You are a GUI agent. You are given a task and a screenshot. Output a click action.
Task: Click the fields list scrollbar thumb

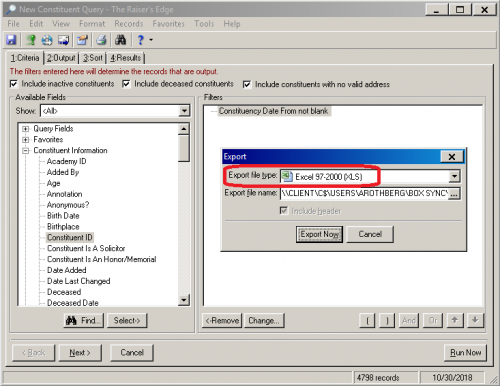(x=184, y=148)
